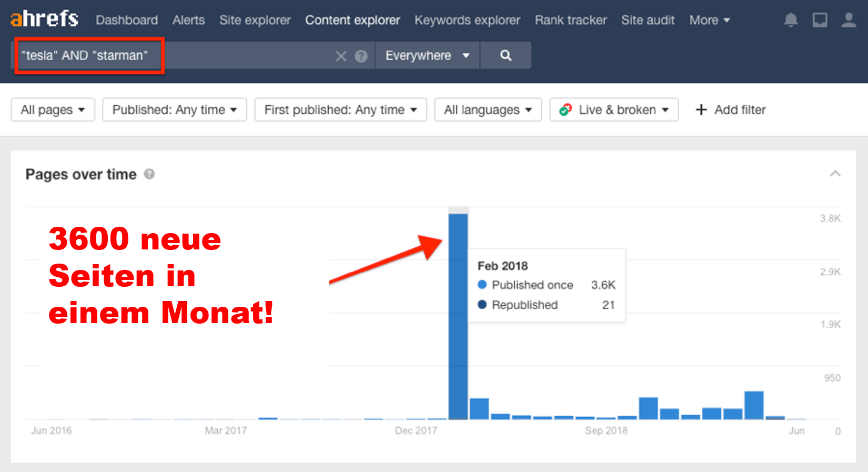This screenshot has width=868, height=472.
Task: Expand the More menu
Action: pyautogui.click(x=710, y=20)
